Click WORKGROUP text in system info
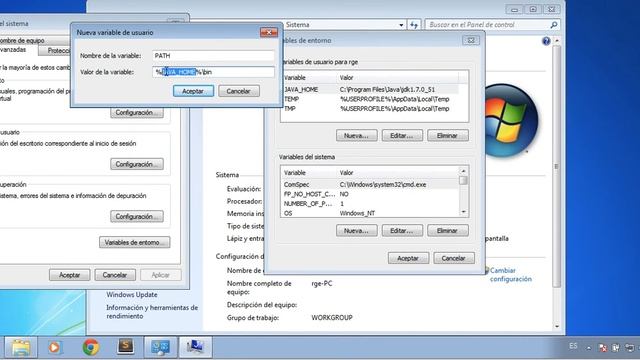The height and width of the screenshot is (360, 640). click(x=331, y=318)
